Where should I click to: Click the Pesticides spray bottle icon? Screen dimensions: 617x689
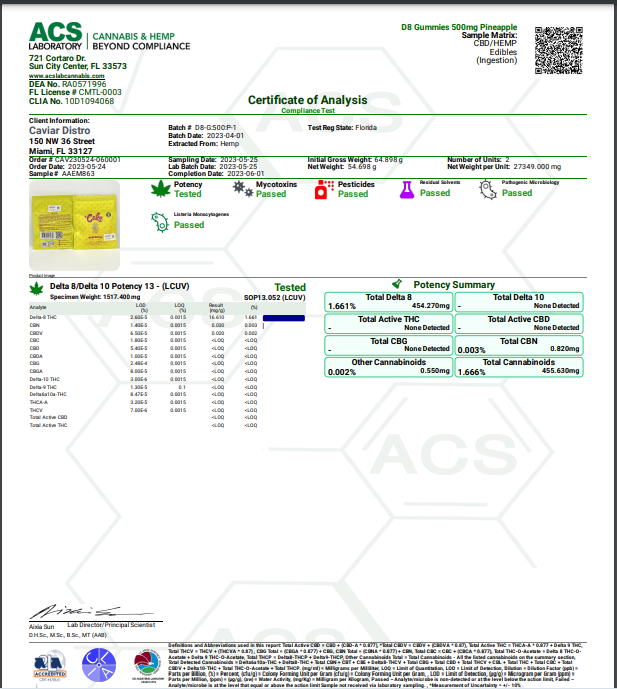(324, 189)
